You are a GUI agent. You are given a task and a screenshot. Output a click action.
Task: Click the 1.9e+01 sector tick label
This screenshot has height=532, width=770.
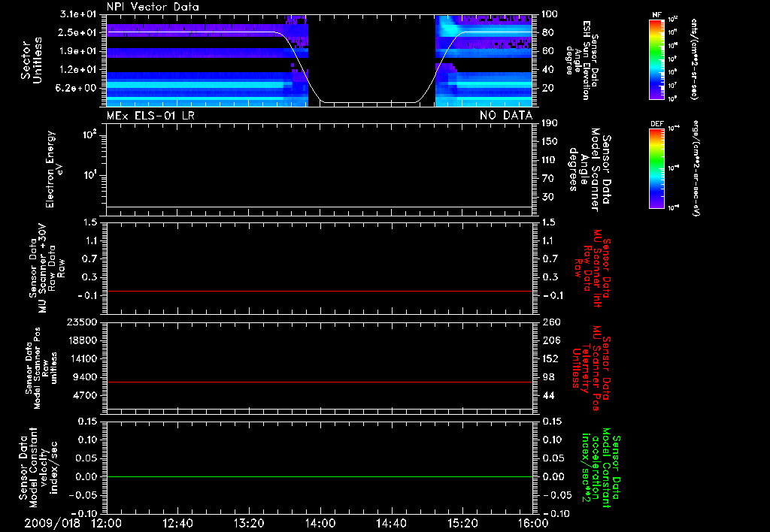pyautogui.click(x=77, y=51)
